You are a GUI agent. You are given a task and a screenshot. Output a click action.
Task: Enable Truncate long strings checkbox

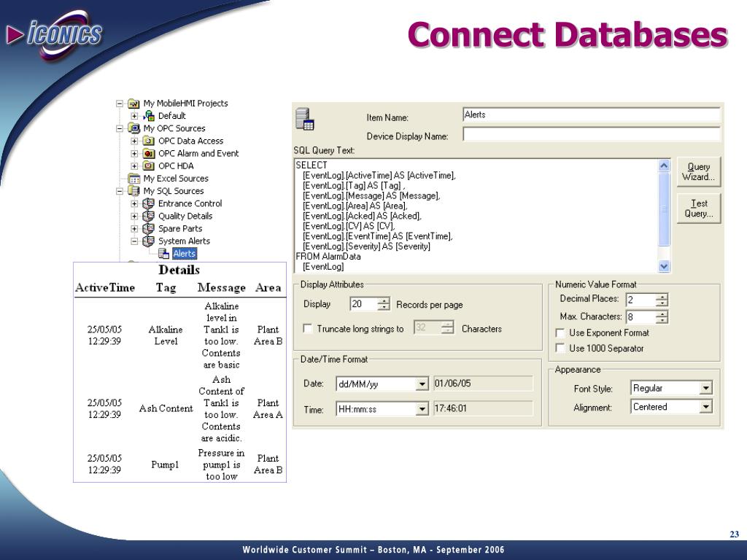coord(308,329)
